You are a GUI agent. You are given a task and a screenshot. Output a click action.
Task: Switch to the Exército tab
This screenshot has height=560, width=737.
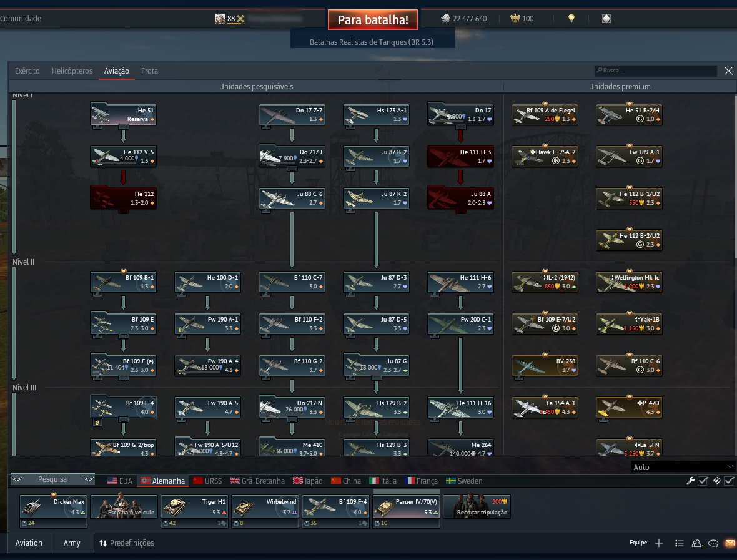(x=27, y=71)
